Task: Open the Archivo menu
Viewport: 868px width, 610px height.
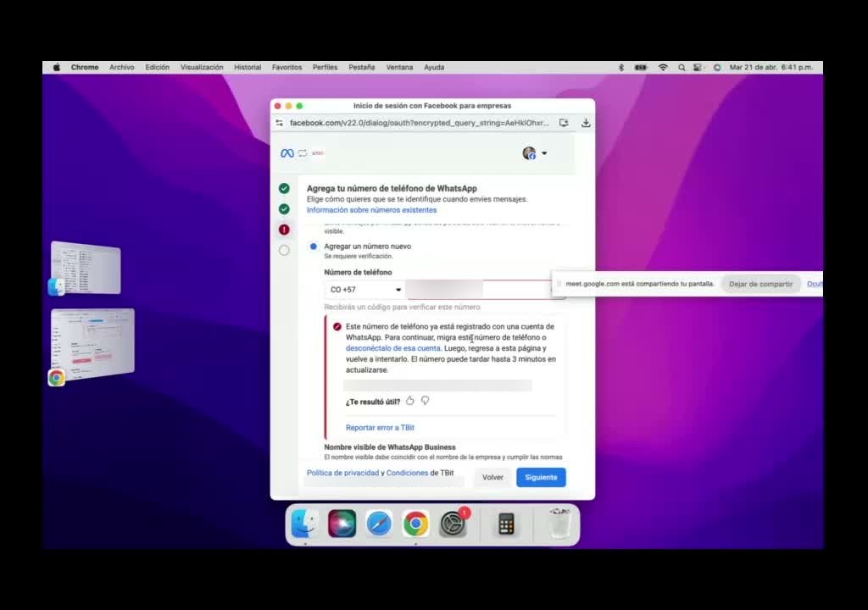Action: point(122,67)
